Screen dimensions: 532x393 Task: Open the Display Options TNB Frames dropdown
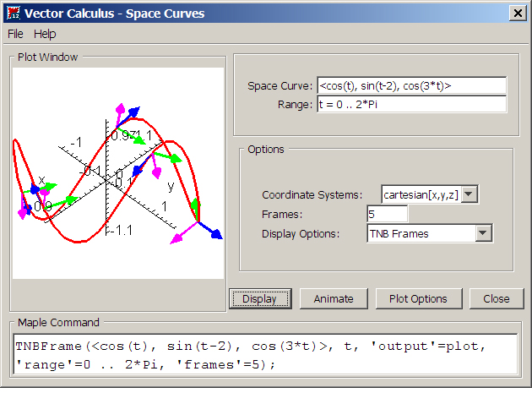point(483,234)
